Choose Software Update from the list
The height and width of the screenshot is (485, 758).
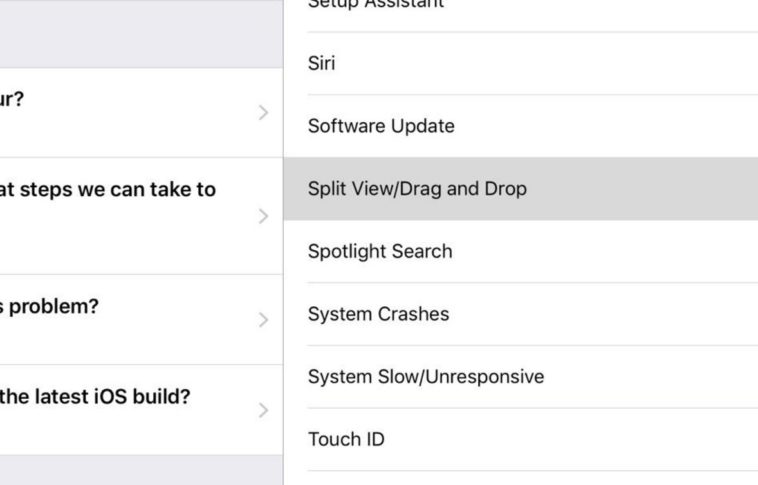(381, 126)
